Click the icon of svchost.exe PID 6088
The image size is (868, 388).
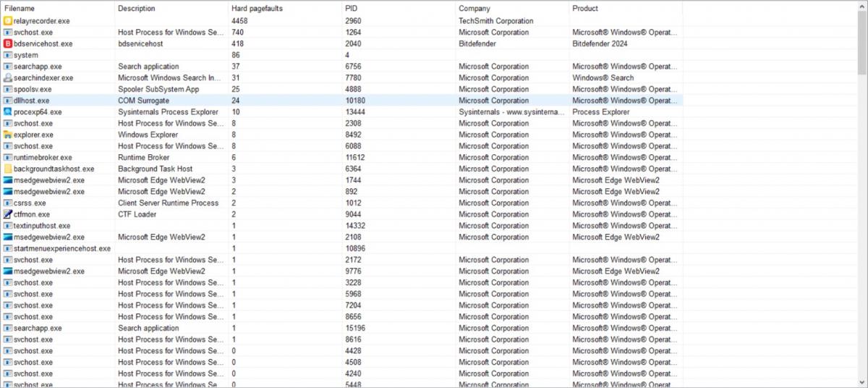8,146
